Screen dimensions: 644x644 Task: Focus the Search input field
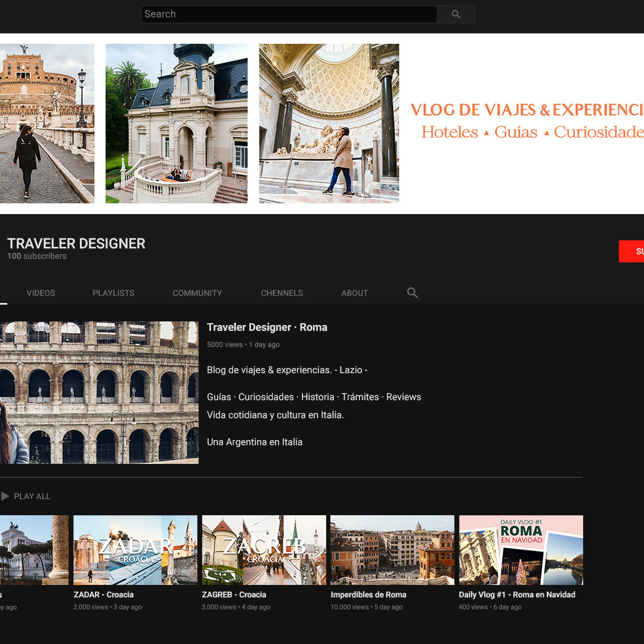289,14
